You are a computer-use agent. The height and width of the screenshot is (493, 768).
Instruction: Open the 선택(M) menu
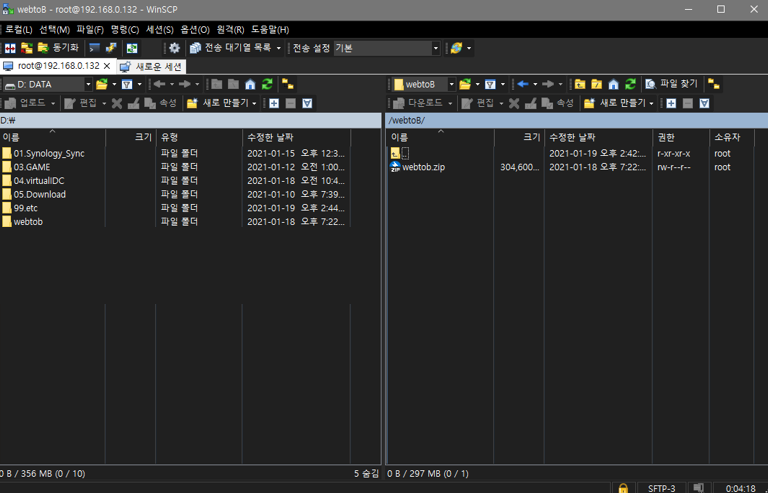click(x=54, y=29)
